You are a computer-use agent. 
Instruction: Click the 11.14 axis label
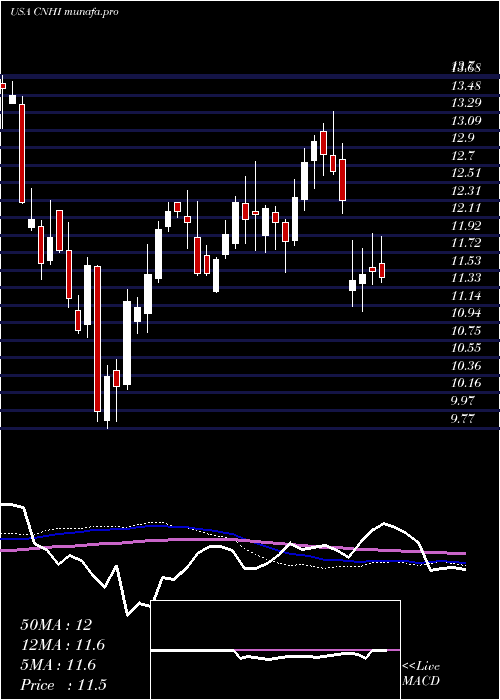(x=466, y=296)
